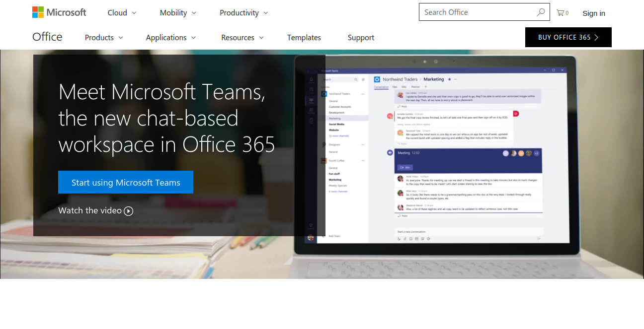The height and width of the screenshot is (329, 644).
Task: Open the shopping cart
Action: click(x=563, y=13)
